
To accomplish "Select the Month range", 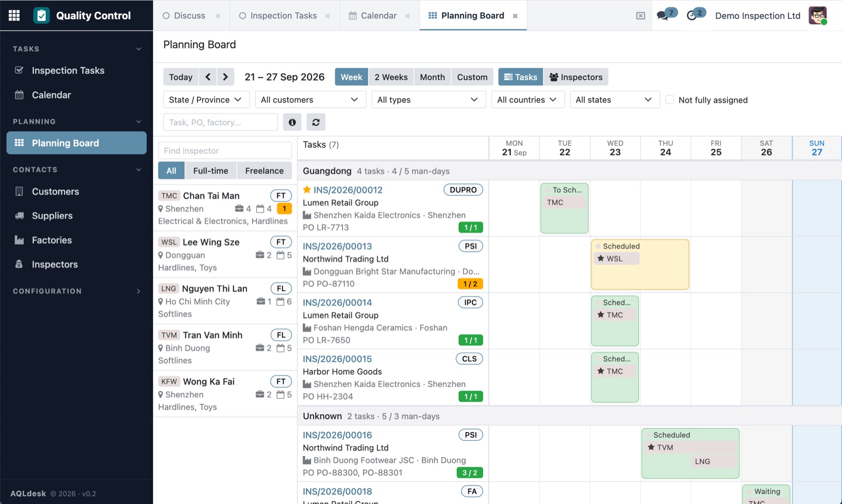I will (432, 77).
